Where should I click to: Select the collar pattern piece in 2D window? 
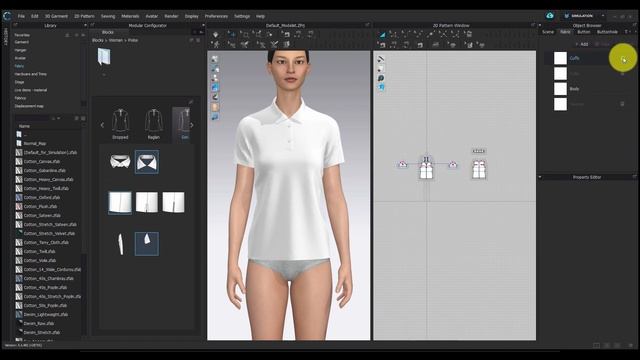click(x=478, y=151)
